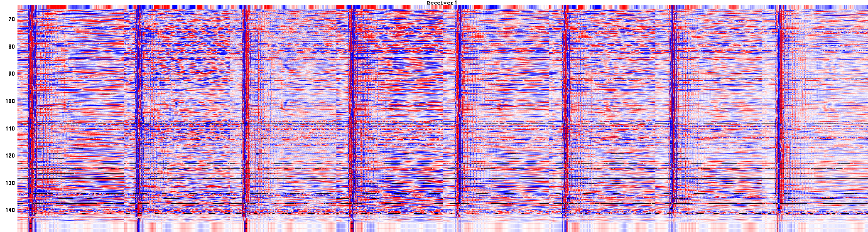Click the 120 label on the vertical axis
Screen dimensions: 868x232
[10, 156]
